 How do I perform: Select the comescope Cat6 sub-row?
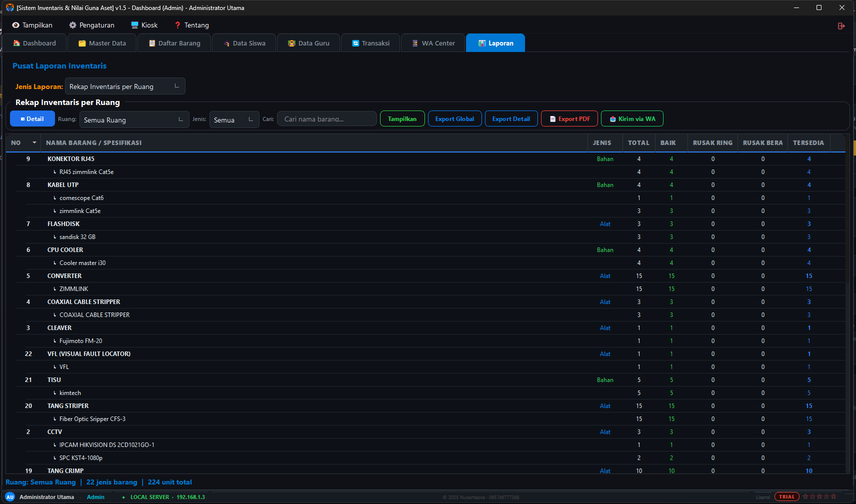tap(425, 198)
